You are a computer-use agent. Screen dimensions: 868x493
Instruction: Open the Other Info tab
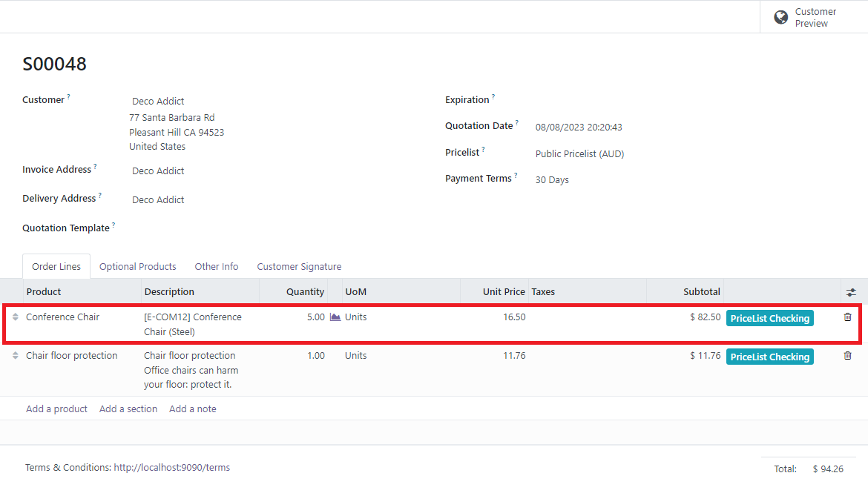click(217, 267)
